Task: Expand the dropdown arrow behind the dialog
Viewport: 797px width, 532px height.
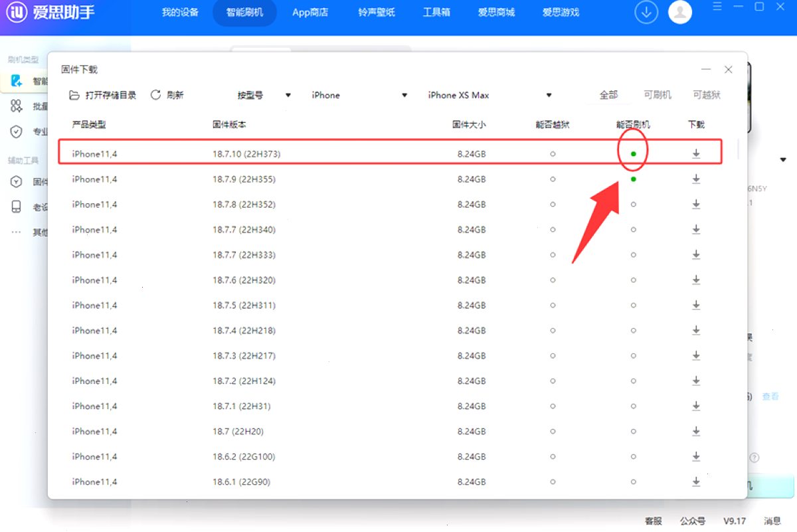Action: [x=783, y=160]
